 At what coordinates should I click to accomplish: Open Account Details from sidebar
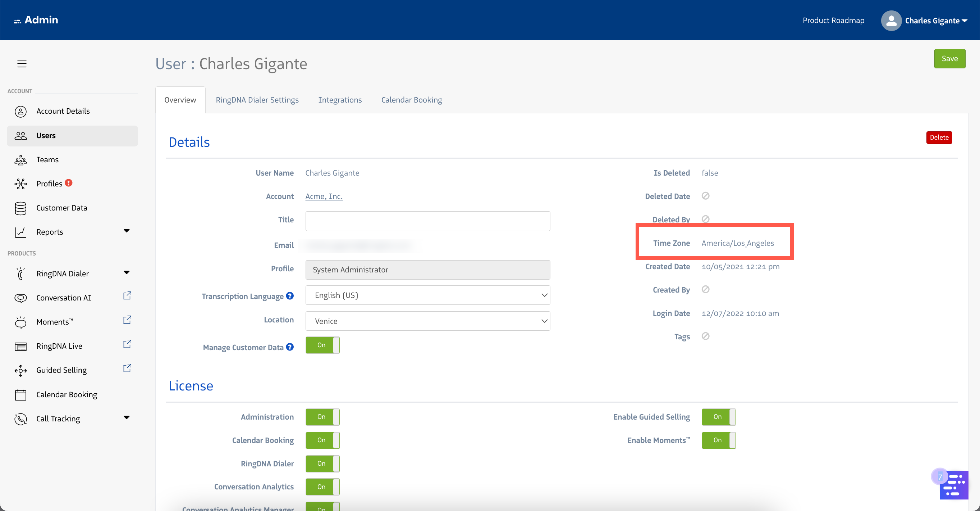(63, 111)
